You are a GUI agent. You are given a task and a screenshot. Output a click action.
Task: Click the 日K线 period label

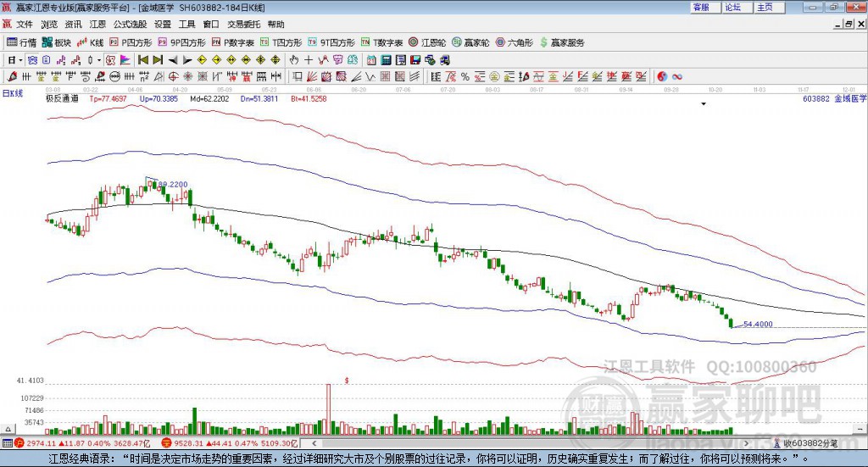[13, 93]
